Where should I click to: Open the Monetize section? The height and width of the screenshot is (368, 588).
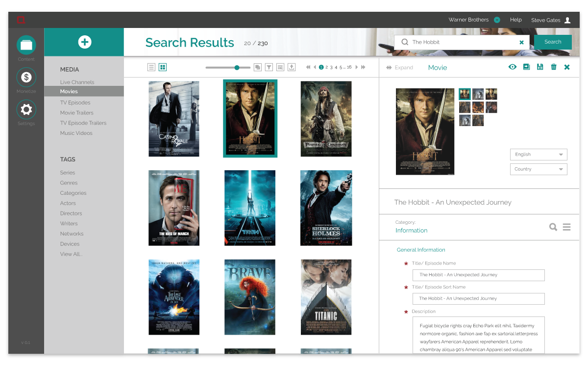point(26,77)
